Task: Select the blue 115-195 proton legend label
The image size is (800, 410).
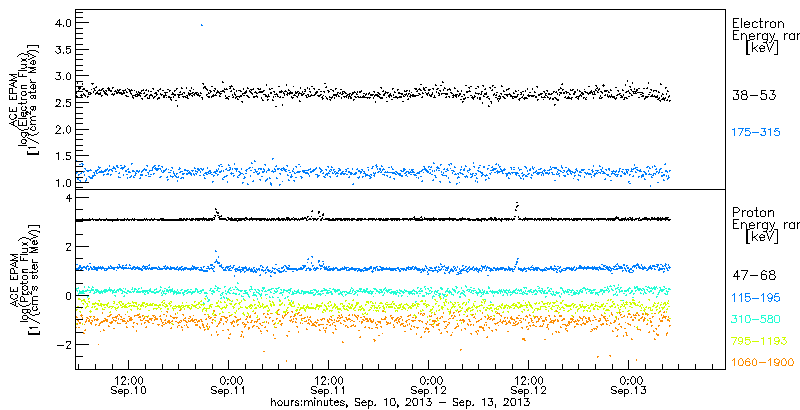Action: [756, 298]
